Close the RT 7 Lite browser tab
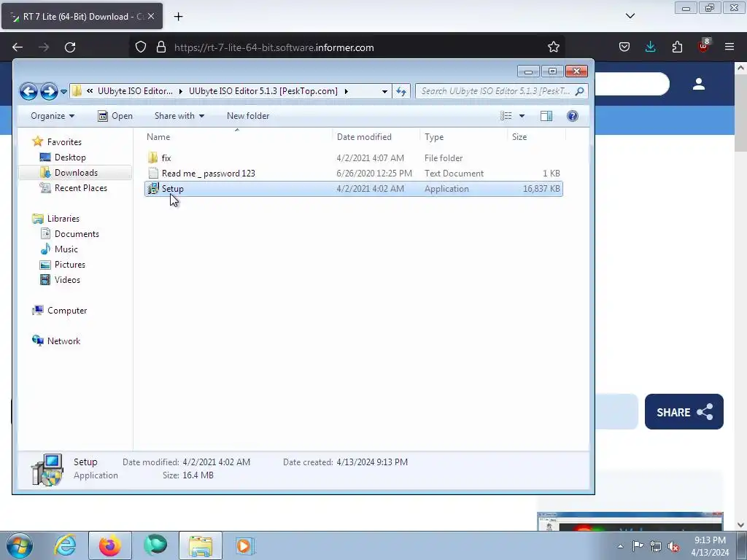 [x=151, y=16]
